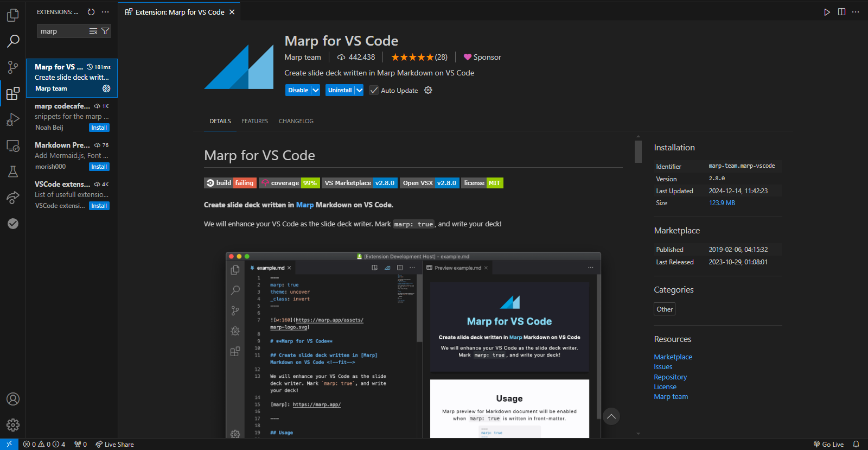Toggle the Auto Update checkbox
868x450 pixels.
374,90
